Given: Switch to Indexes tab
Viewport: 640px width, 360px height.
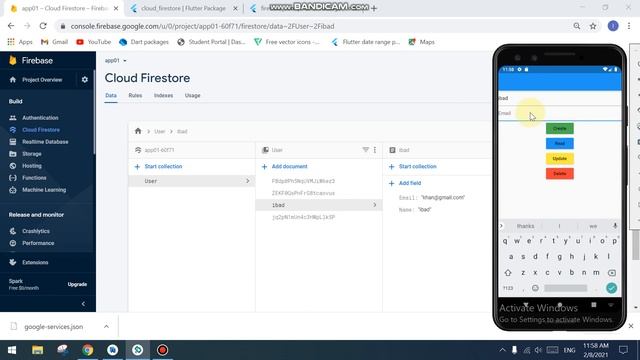Looking at the screenshot, I should coord(163,96).
